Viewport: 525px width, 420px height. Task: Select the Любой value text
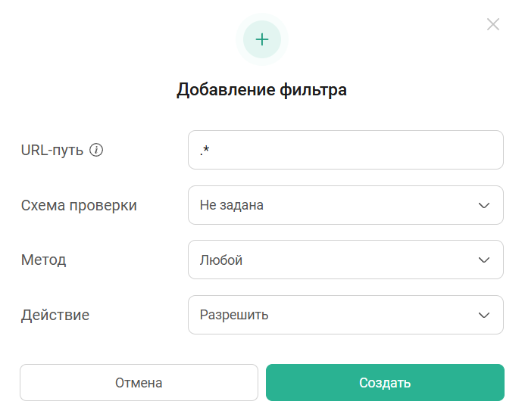pos(220,260)
